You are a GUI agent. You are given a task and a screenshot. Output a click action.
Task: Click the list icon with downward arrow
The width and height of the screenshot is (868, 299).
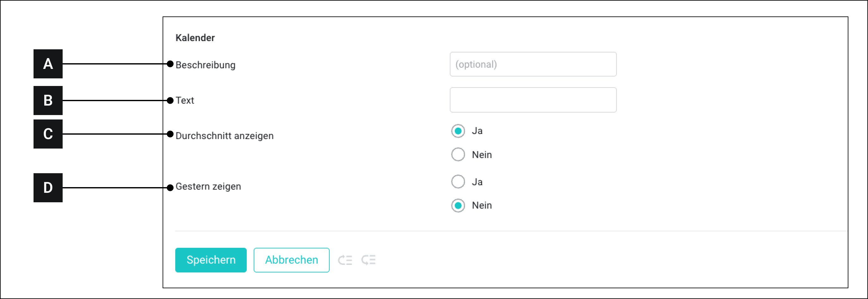pos(368,260)
